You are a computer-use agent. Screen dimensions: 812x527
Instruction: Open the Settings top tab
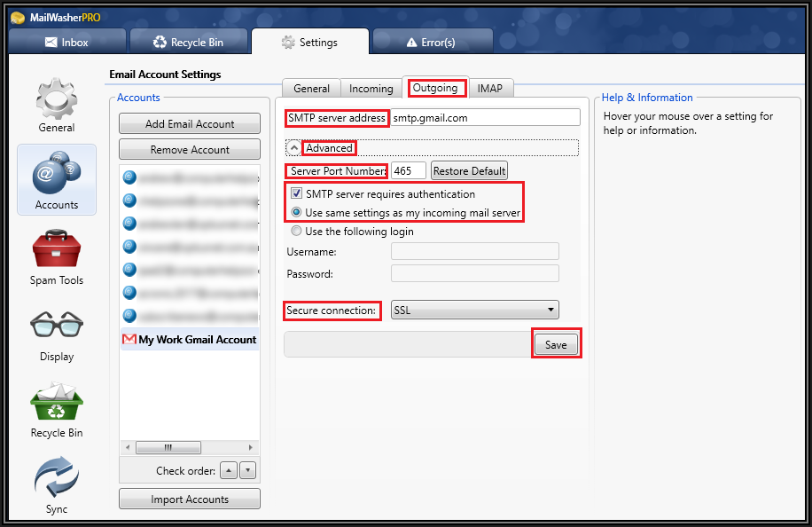click(309, 42)
